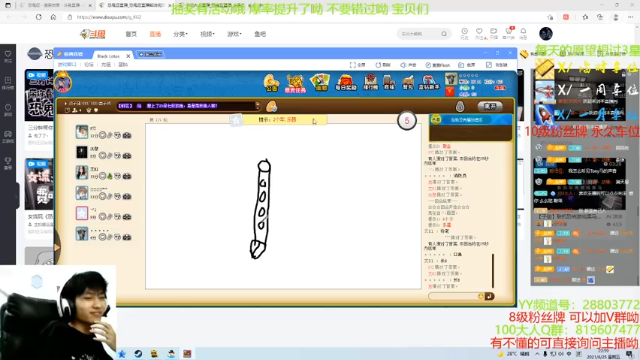Click the browser reload button
The image size is (640, 360).
point(38,17)
